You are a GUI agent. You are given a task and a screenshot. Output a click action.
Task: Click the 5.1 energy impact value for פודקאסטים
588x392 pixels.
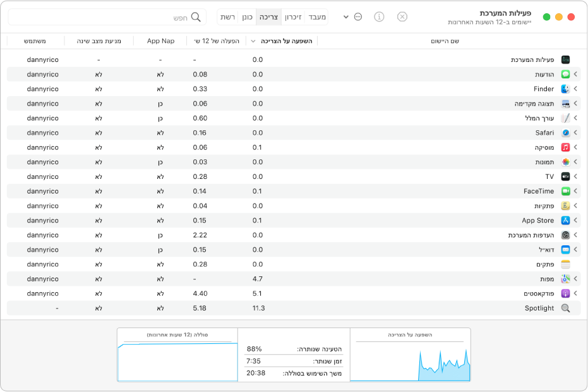(257, 293)
